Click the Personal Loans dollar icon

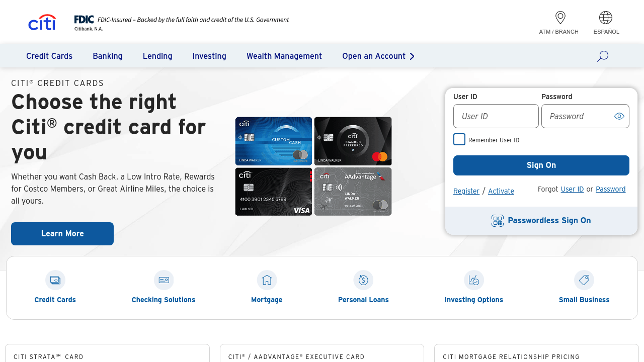coord(363,280)
